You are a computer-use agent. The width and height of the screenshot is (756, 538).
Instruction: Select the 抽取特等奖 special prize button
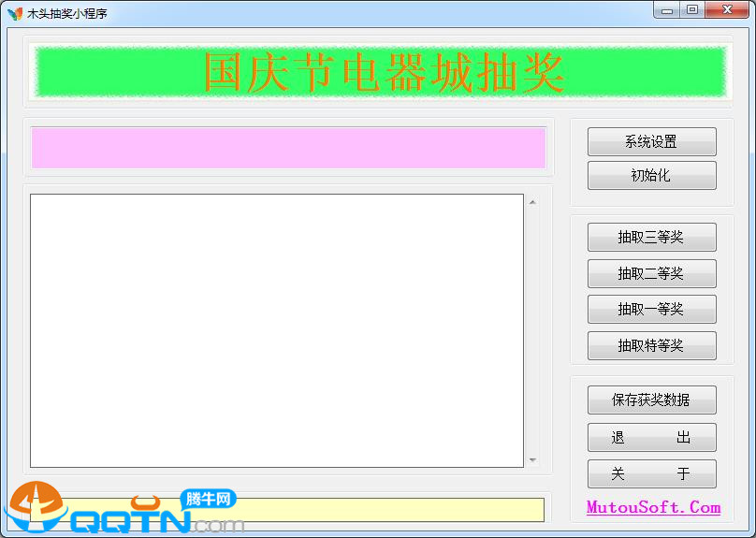click(x=651, y=346)
